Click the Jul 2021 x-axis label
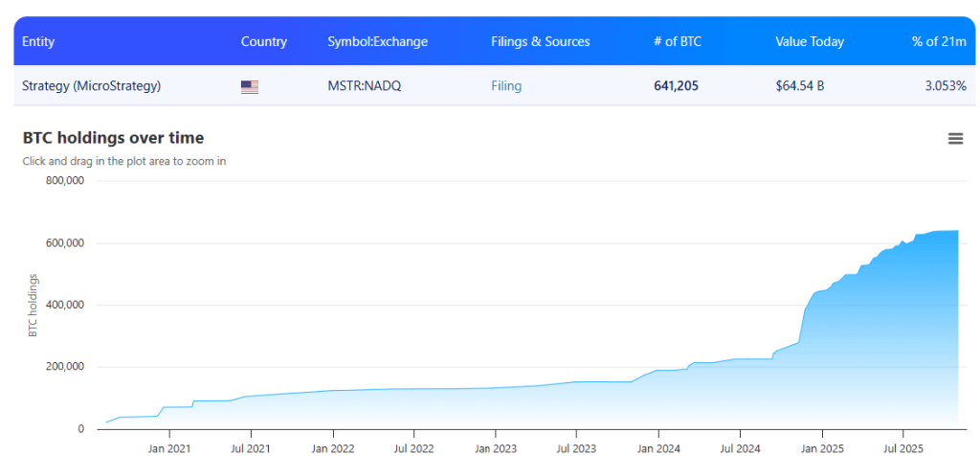This screenshot has height=456, width=980. click(x=250, y=447)
